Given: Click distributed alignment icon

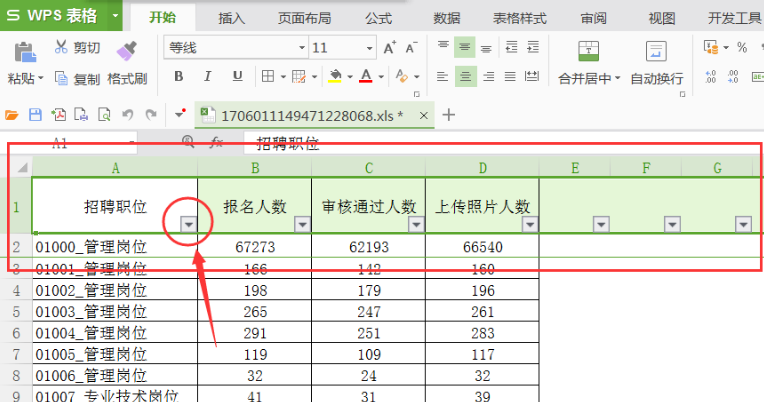Looking at the screenshot, I should pos(532,77).
